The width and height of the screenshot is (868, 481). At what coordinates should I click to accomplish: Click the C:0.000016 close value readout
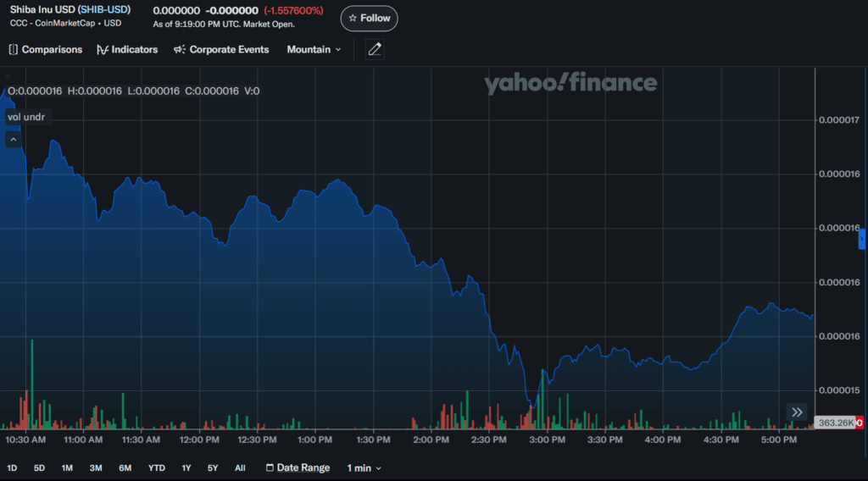tap(212, 91)
